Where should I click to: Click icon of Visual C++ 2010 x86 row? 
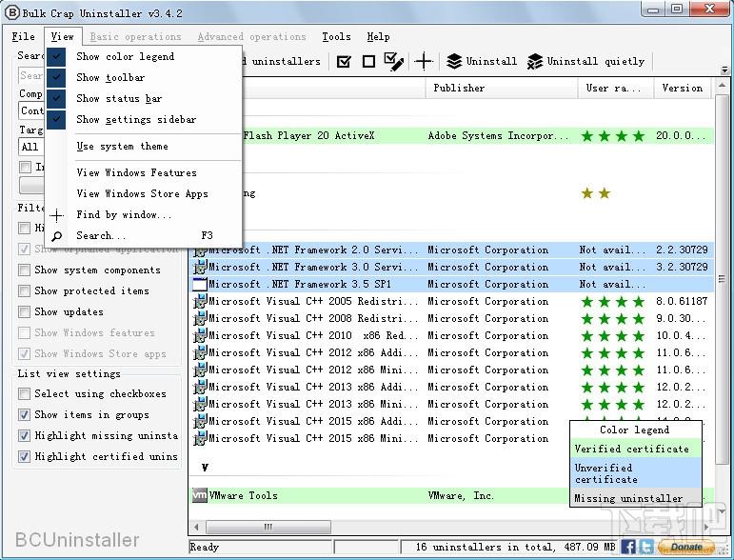point(200,335)
